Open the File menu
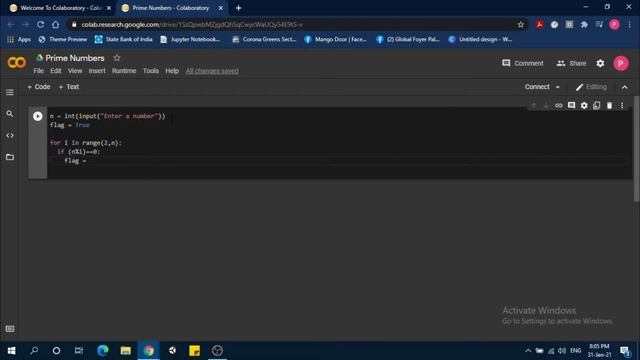The image size is (640, 360). point(38,71)
